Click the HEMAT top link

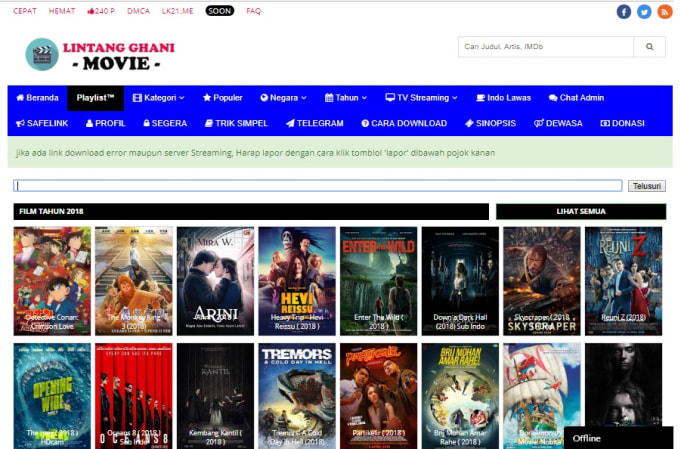[62, 11]
